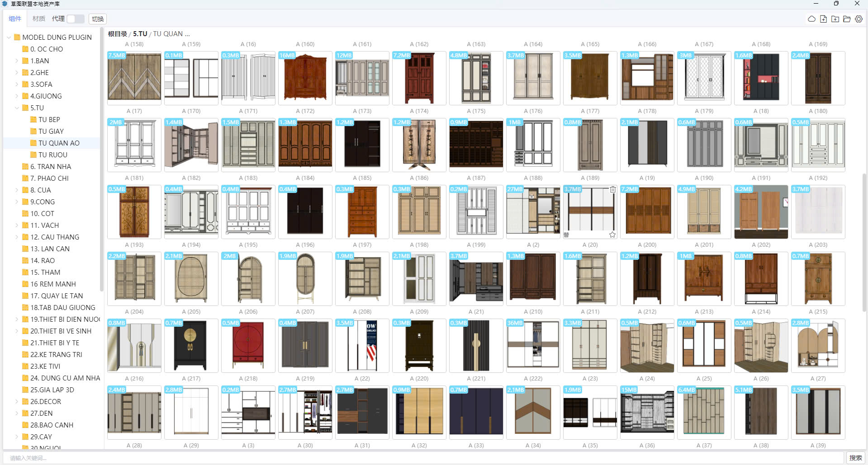
Task: Select the TU BEP folder in the tree
Action: [49, 120]
